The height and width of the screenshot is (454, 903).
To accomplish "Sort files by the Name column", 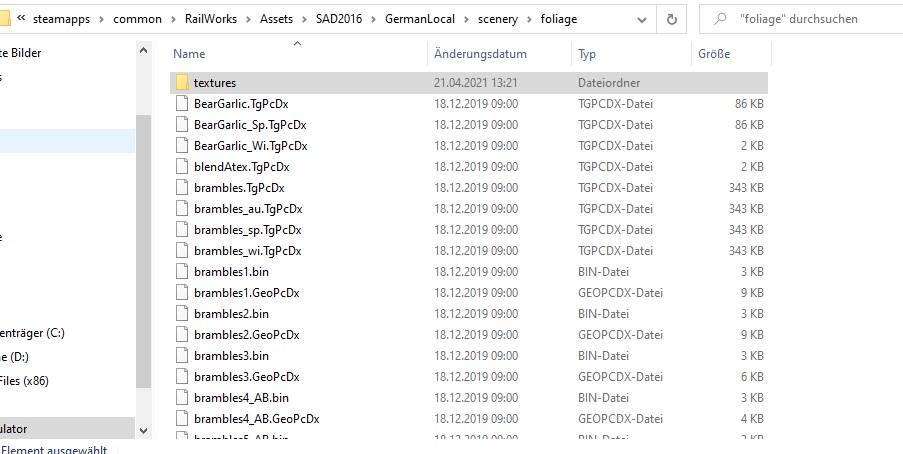I will click(x=189, y=54).
